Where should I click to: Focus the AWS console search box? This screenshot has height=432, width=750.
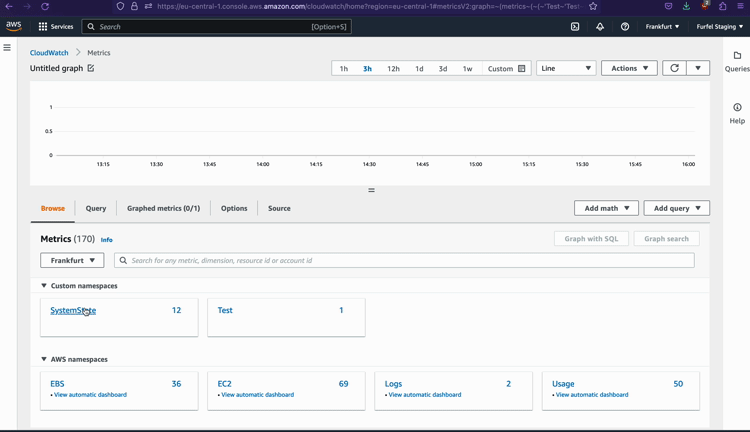coord(217,27)
